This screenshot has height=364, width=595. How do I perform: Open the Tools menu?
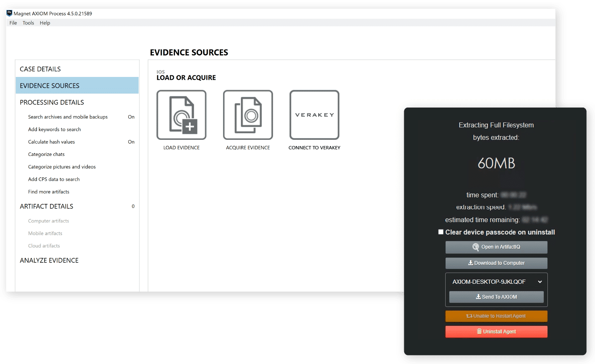tap(28, 23)
